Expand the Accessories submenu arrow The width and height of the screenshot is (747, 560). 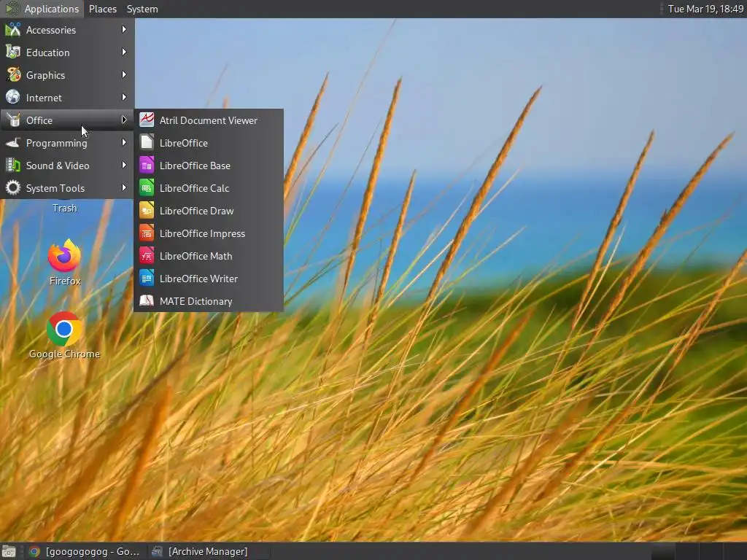[124, 29]
